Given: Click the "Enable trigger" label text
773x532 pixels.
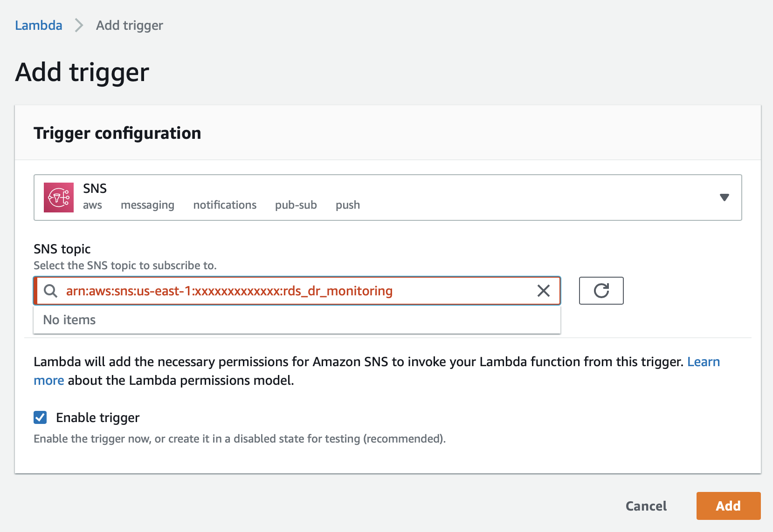Looking at the screenshot, I should (x=97, y=417).
